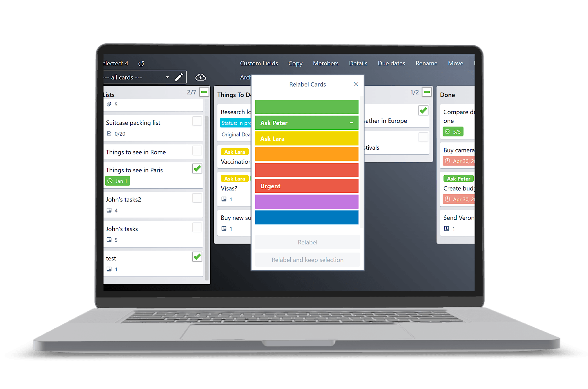The height and width of the screenshot is (389, 588).
Task: Toggle checkbox for Things to see in Rome
Action: coord(198,152)
